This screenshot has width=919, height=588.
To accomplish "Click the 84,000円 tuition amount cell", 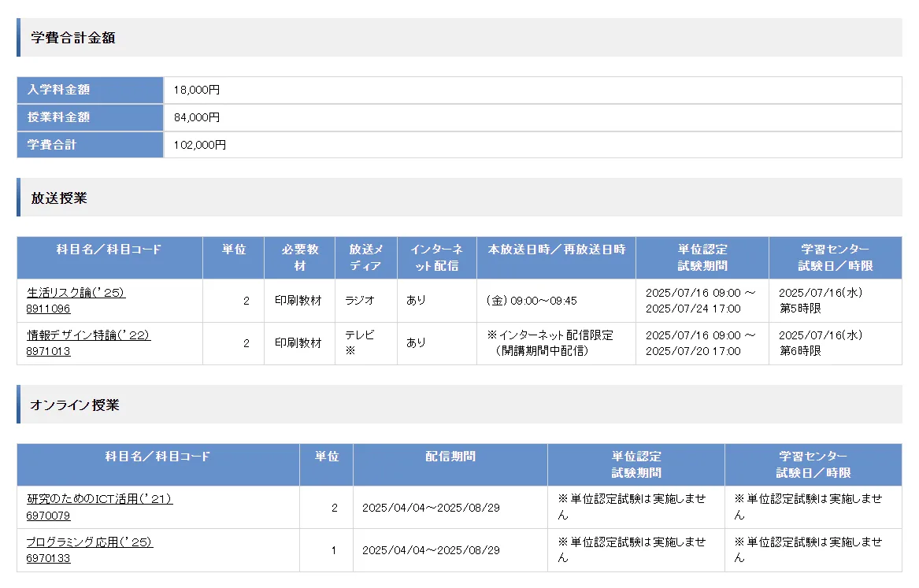I will pos(197,117).
